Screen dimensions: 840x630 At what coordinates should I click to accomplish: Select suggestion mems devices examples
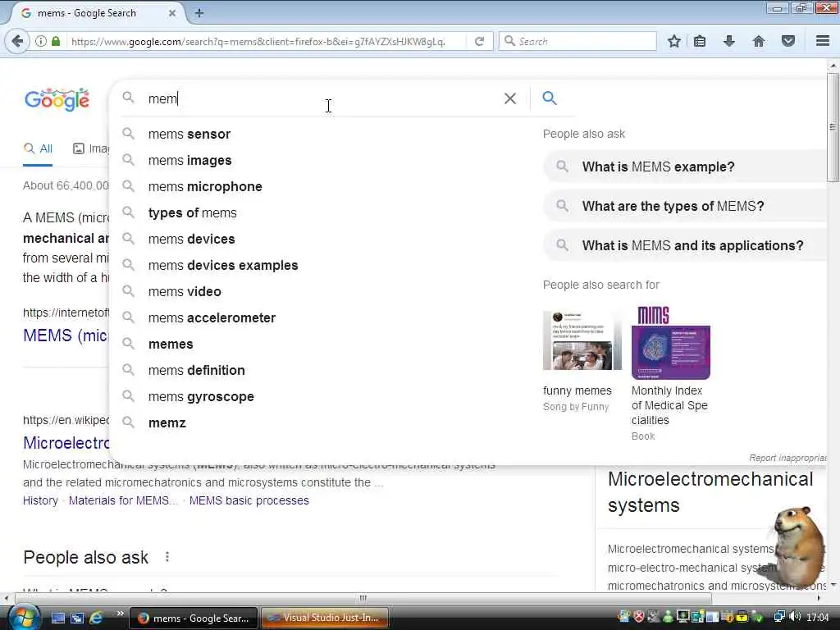tap(223, 265)
